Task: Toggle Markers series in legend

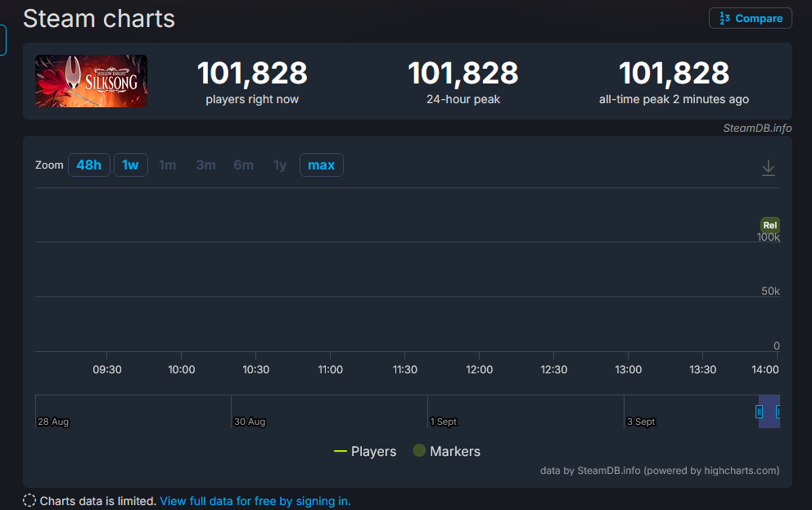Action: click(x=447, y=452)
